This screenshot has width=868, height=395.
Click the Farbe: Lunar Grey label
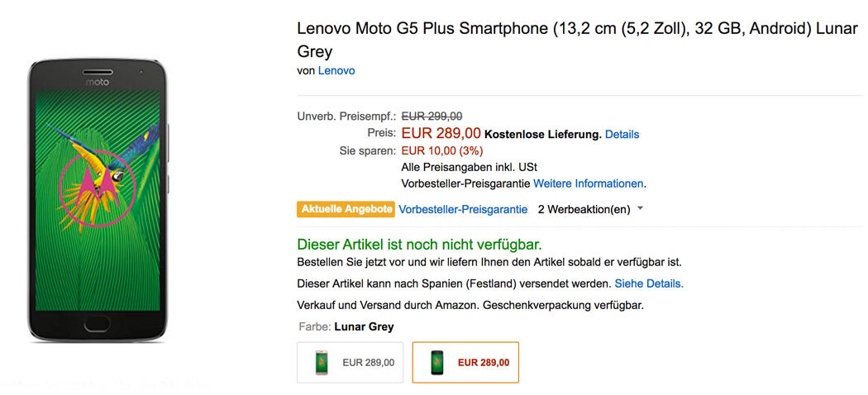[x=346, y=326]
